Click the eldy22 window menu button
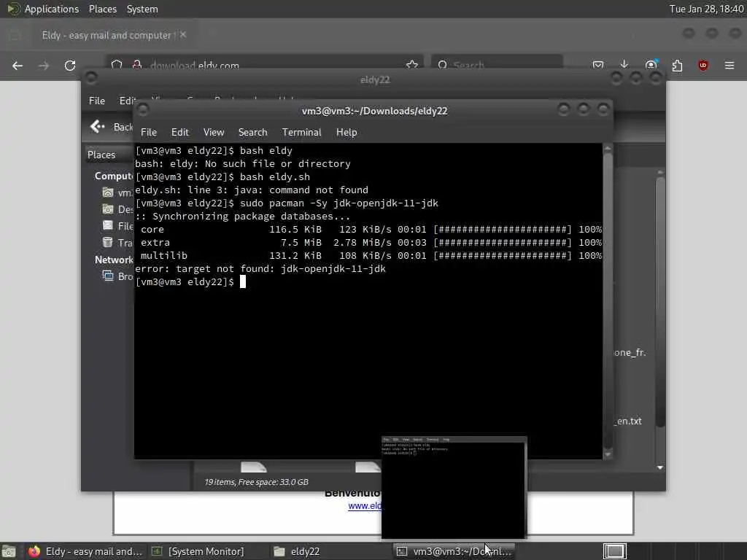The image size is (747, 560). [91, 77]
